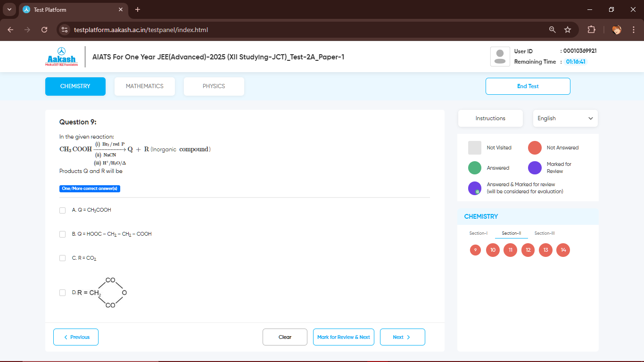Viewport: 644px width, 362px height.
Task: Switch to Section-III tab
Action: pyautogui.click(x=544, y=233)
